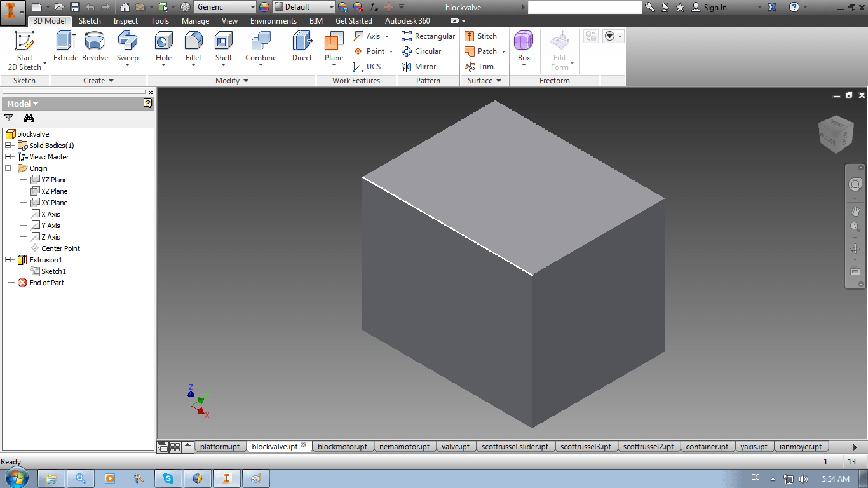Collapse the Extrusion1 feature node
868x488 pixels.
coord(8,260)
